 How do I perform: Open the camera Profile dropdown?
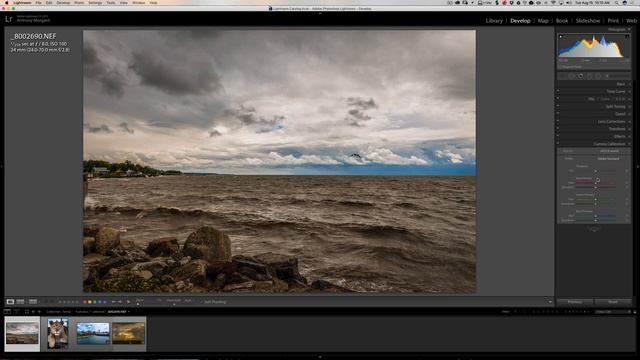(x=609, y=159)
